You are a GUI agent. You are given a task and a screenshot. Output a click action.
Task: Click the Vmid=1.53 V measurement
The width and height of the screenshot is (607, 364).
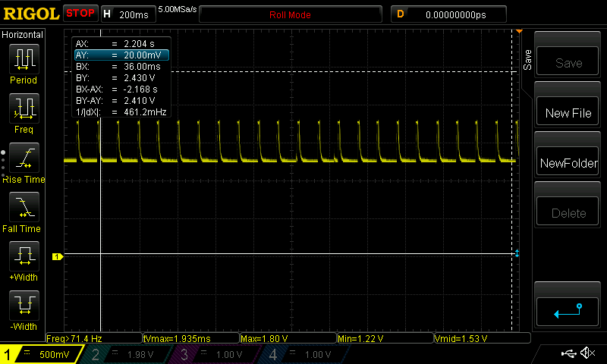tap(483, 338)
